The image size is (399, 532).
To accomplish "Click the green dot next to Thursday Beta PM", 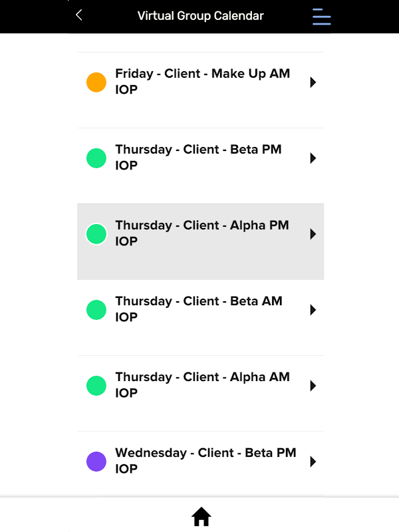I will point(96,158).
